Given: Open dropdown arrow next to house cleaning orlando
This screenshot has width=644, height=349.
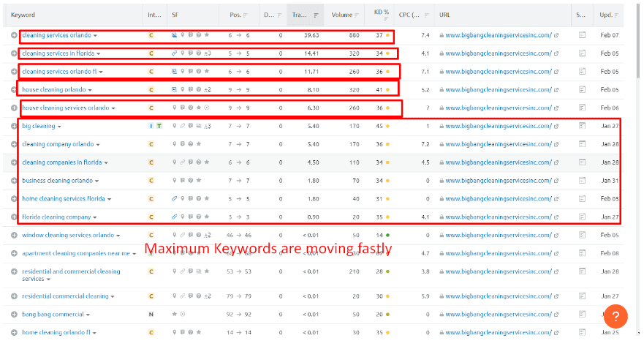Looking at the screenshot, I should pyautogui.click(x=90, y=90).
